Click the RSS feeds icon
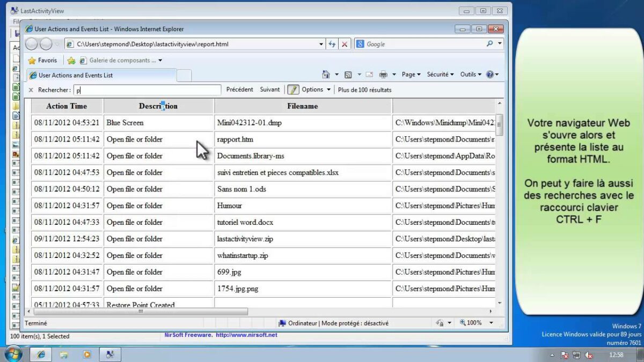 pos(348,75)
